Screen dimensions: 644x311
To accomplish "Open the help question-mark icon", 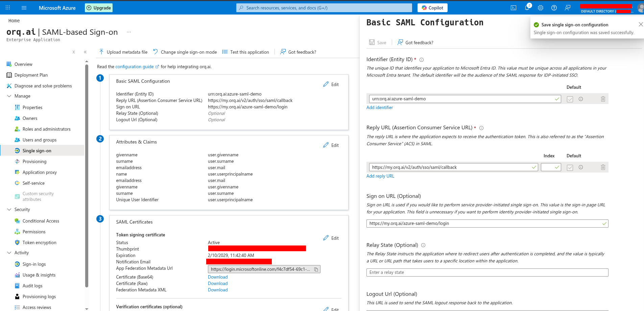I will (554, 7).
